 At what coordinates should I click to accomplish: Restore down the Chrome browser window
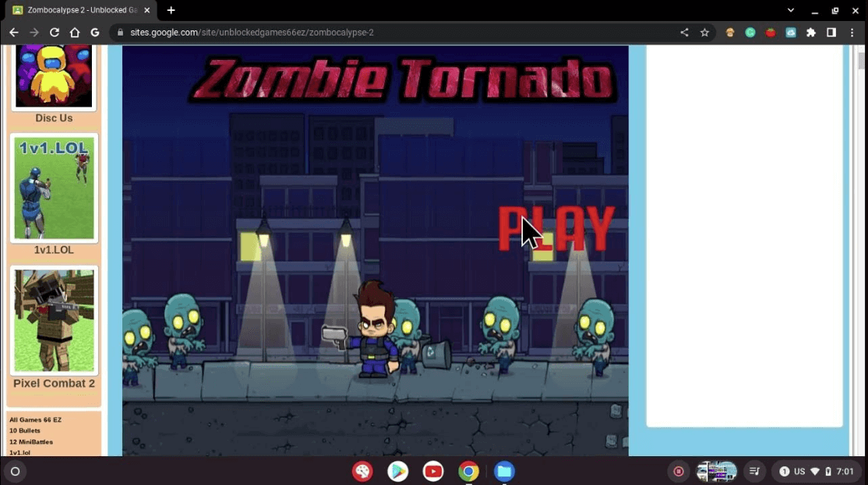[x=834, y=10]
